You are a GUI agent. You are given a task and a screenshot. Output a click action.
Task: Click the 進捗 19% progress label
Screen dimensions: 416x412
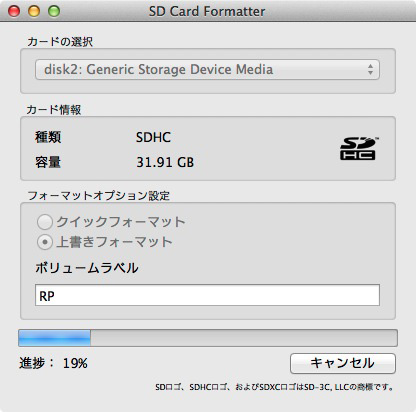(53, 363)
